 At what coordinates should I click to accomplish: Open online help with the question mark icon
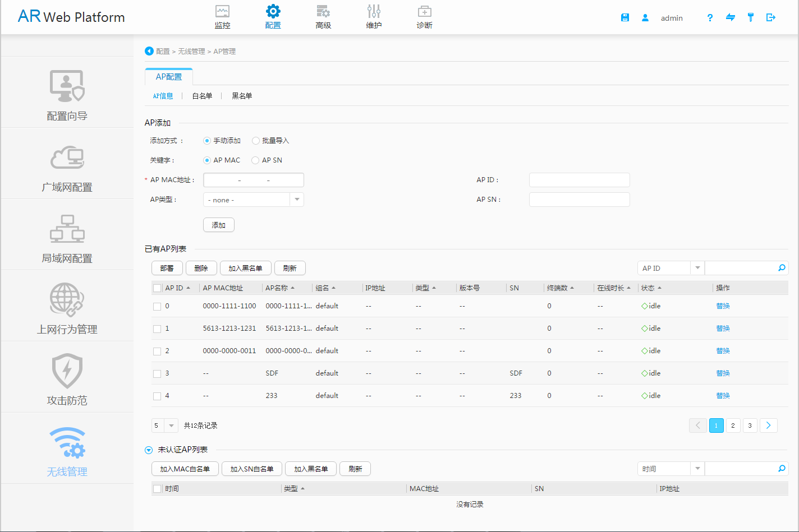coord(709,17)
